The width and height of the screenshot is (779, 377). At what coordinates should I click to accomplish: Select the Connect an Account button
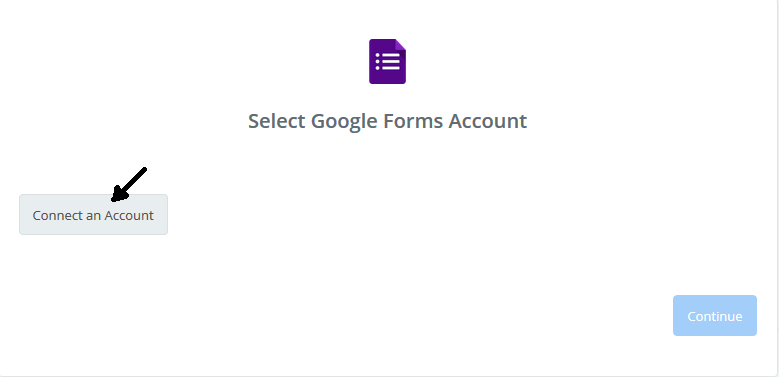[x=93, y=215]
